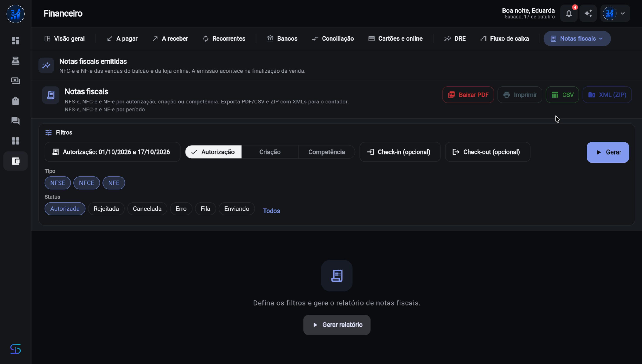The width and height of the screenshot is (642, 364).
Task: Click the company logo at top left
Action: (x=16, y=14)
